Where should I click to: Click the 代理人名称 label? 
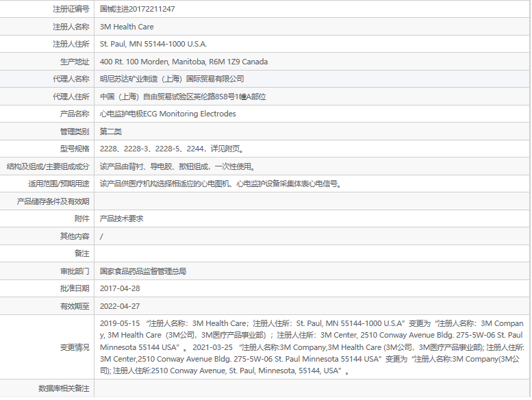tap(71, 79)
